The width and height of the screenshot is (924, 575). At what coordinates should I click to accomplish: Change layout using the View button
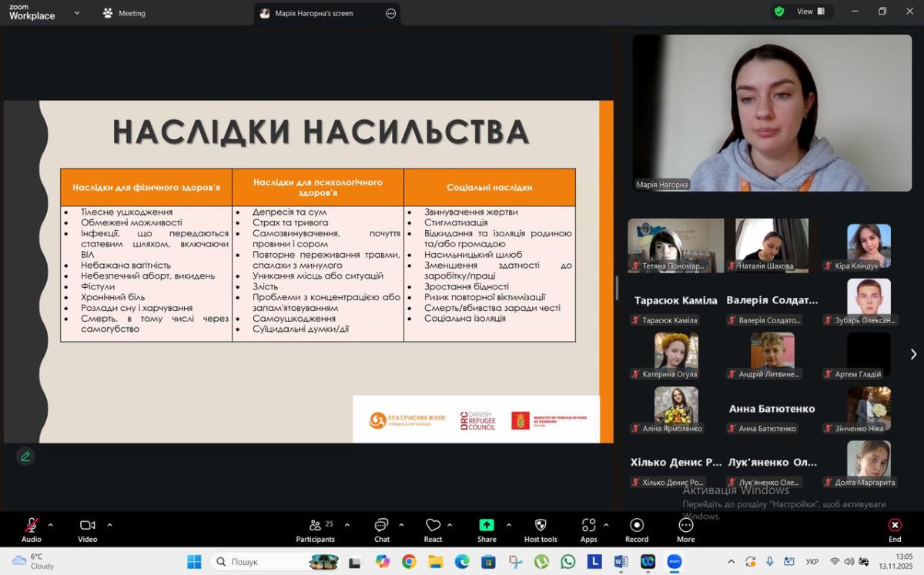tap(810, 12)
